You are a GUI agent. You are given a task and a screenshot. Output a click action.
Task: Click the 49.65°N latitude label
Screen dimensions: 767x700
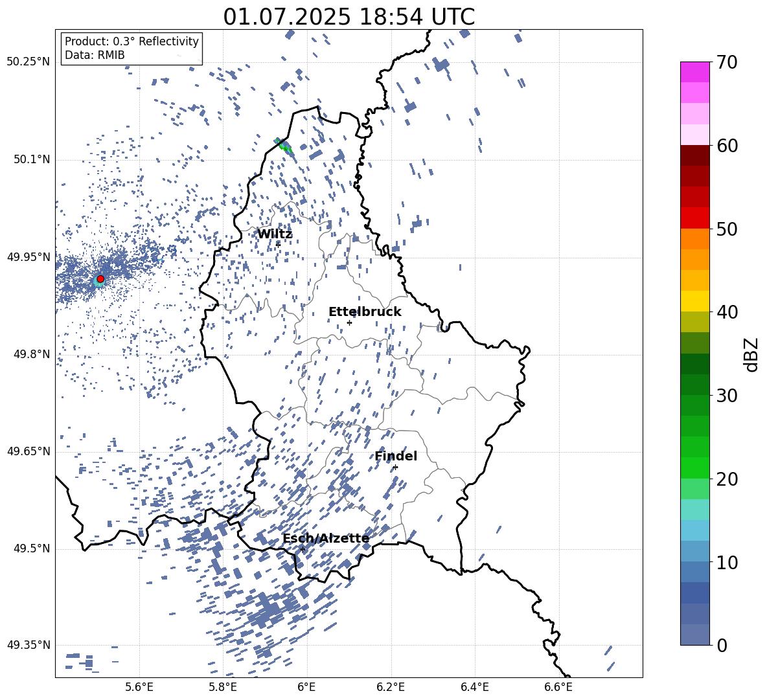point(29,451)
